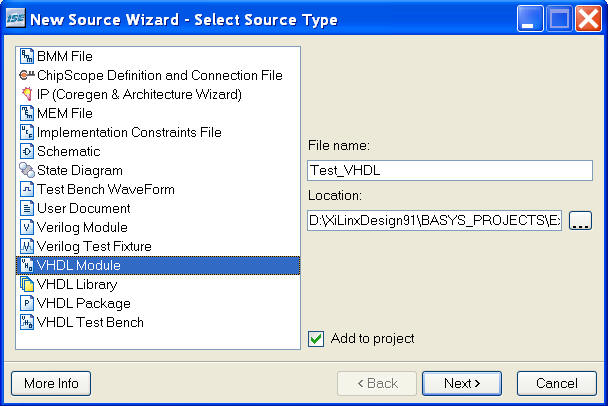
Task: Choose the Schematic gate icon
Action: click(x=27, y=151)
